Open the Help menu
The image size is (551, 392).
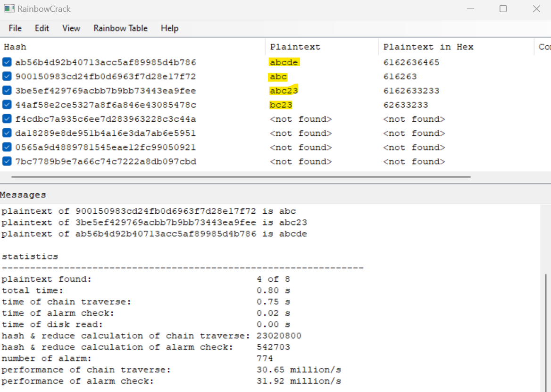tap(170, 28)
